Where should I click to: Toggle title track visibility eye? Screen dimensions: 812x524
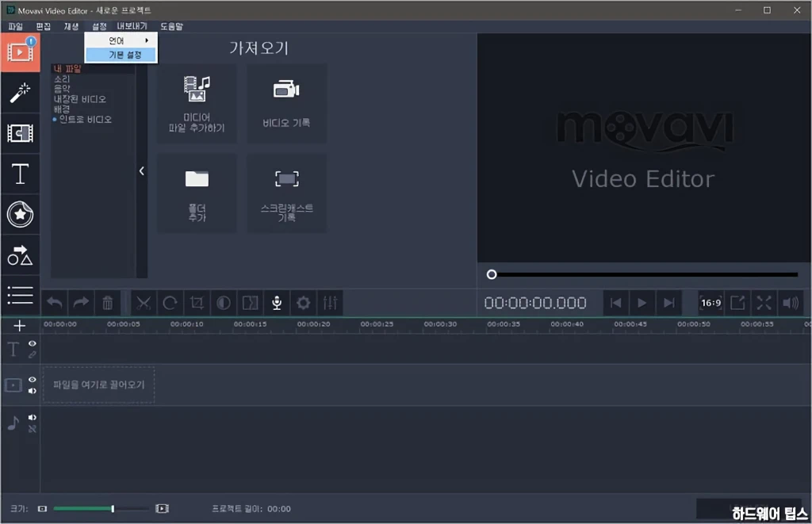click(x=32, y=344)
